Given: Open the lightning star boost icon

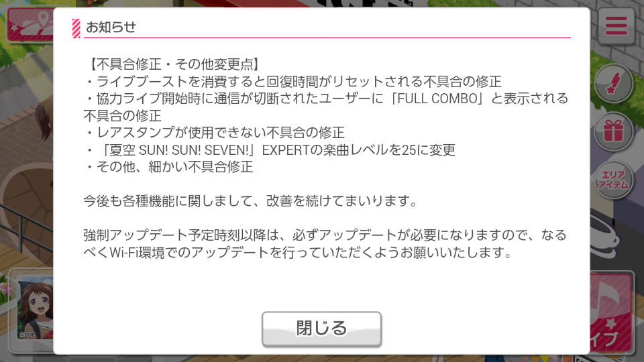Looking at the screenshot, I should tap(613, 83).
